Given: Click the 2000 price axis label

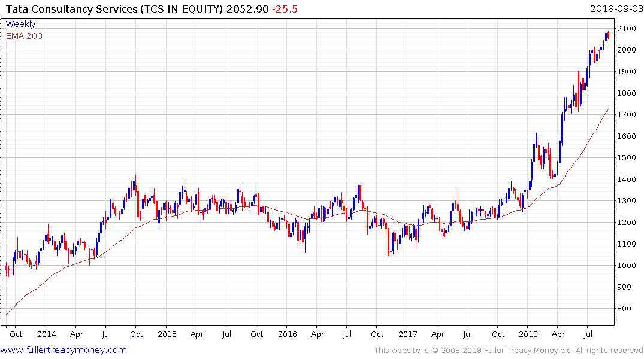Looking at the screenshot, I should tap(627, 50).
